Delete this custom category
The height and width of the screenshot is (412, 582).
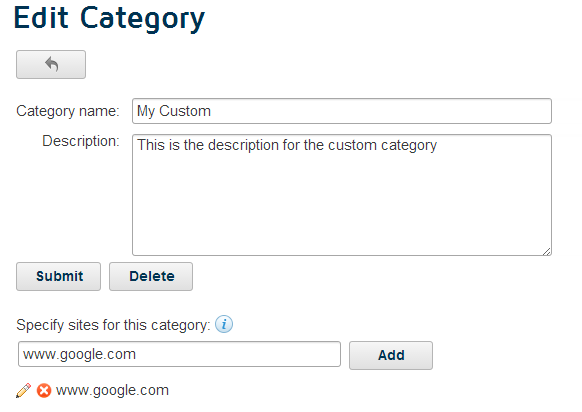[x=151, y=277]
